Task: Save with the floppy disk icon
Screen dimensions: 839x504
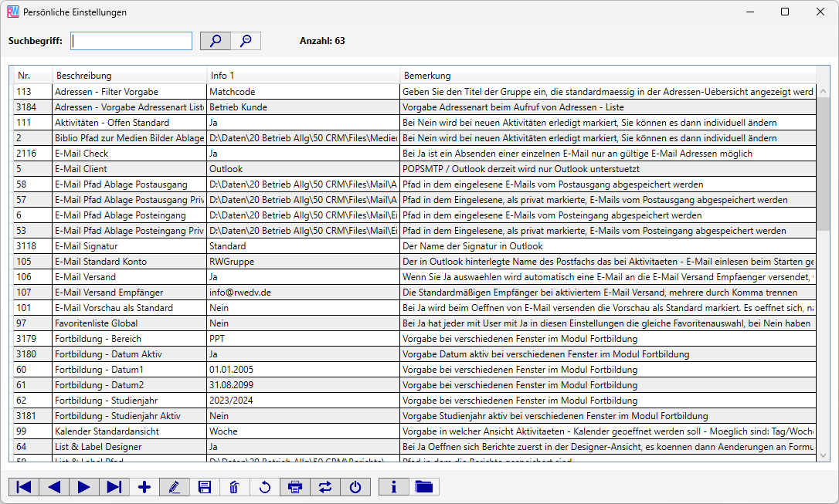Action: click(205, 487)
